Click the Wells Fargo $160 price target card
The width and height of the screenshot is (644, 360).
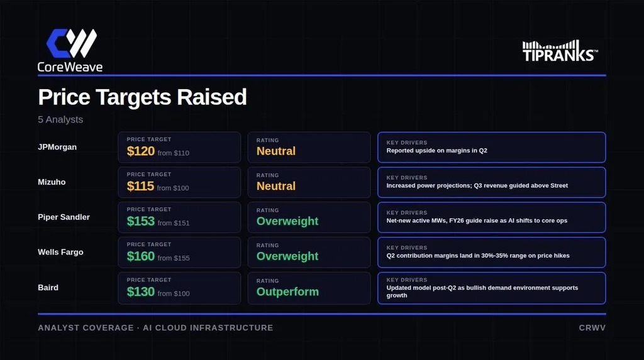tap(179, 253)
